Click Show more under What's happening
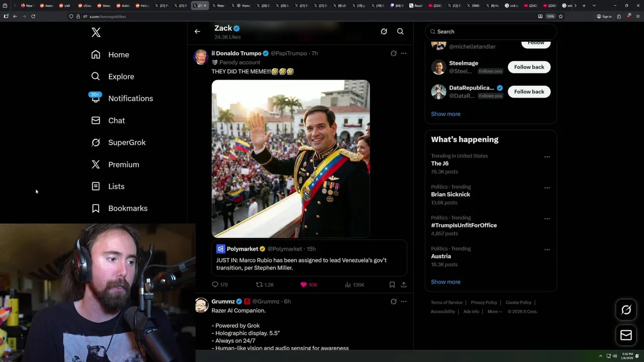Image resolution: width=644 pixels, height=362 pixels. tap(445, 282)
